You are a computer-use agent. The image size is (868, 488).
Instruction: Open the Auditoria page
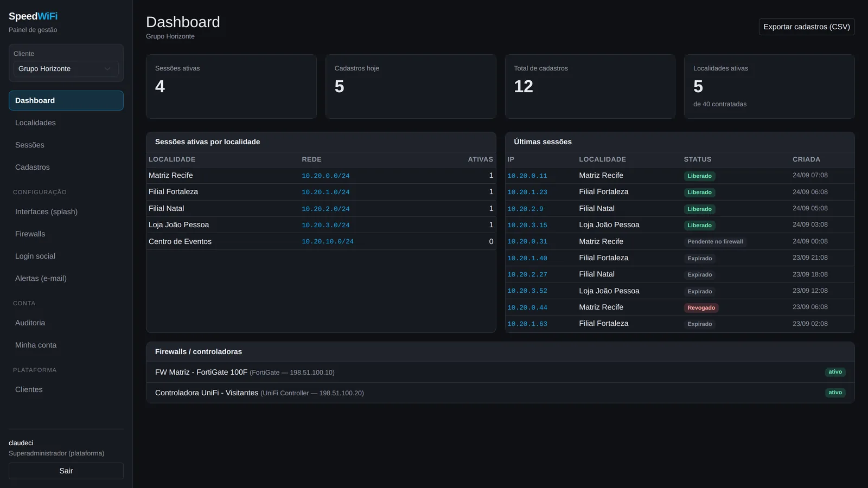pyautogui.click(x=66, y=323)
